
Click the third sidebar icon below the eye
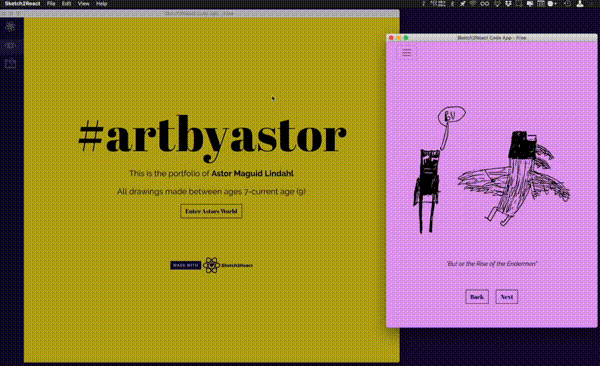pos(10,63)
